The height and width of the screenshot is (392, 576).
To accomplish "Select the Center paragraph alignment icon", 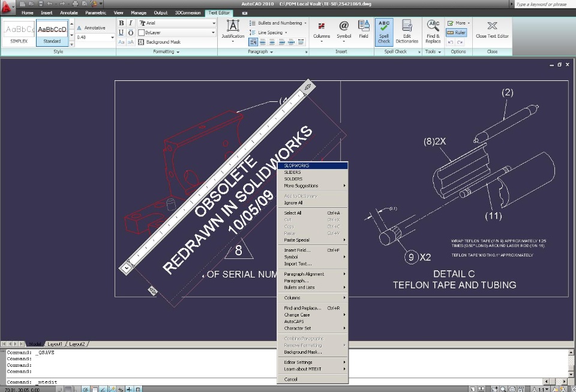I will (x=272, y=42).
